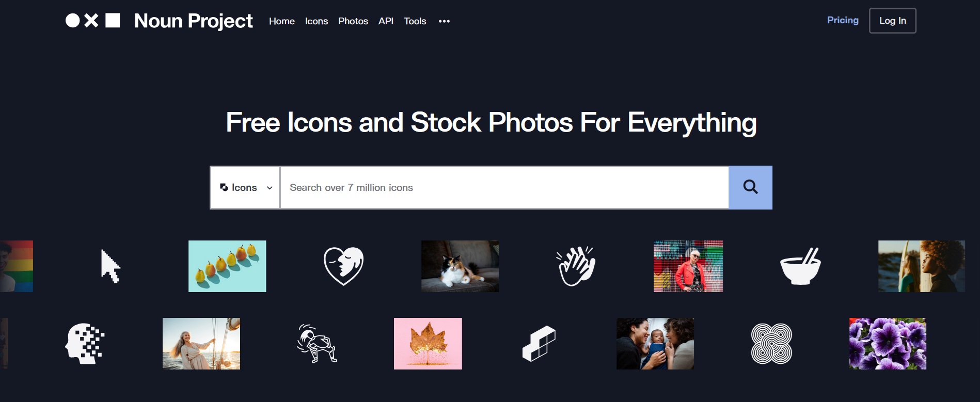Image resolution: width=980 pixels, height=402 pixels.
Task: Open the three-dot more menu
Action: 444,21
